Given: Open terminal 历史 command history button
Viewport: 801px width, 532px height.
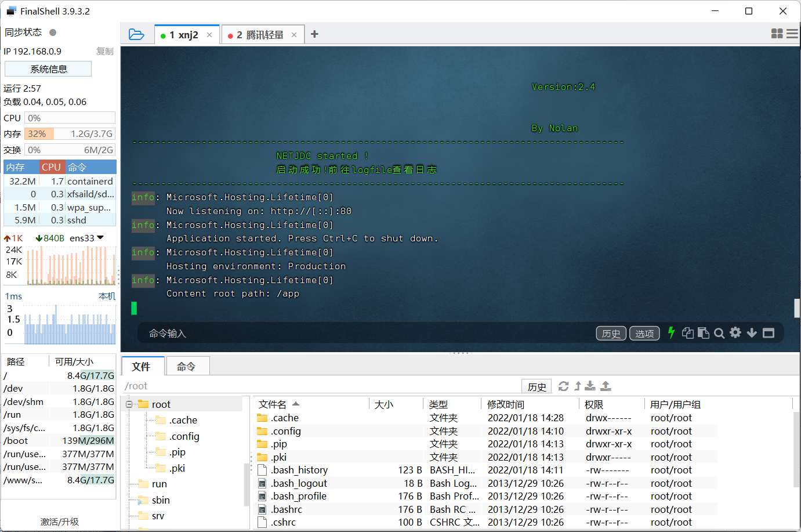Looking at the screenshot, I should click(x=611, y=334).
